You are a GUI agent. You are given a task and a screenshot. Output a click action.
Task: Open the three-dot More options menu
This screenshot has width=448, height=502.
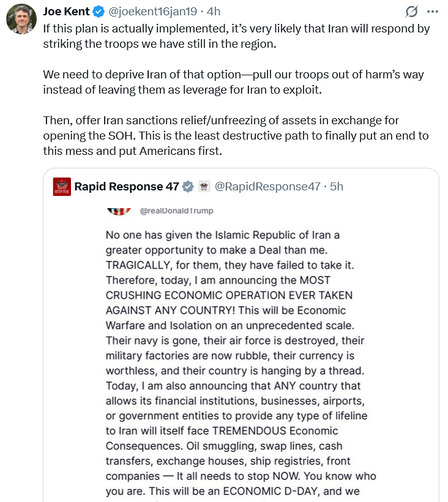pyautogui.click(x=432, y=12)
